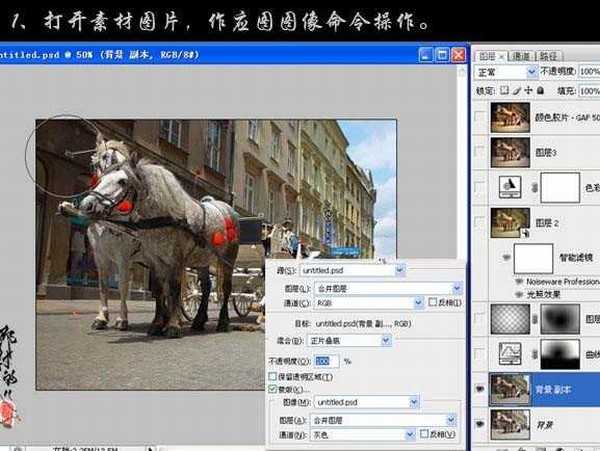
Task: Select the dark radial mask thumbnail
Action: click(x=560, y=319)
